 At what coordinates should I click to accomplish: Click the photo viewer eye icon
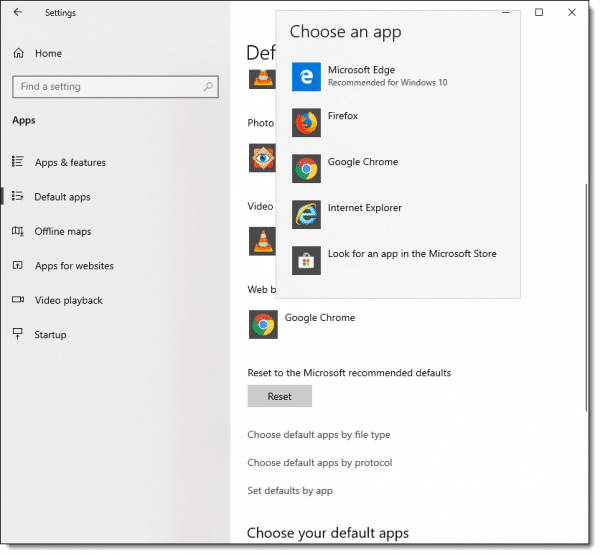click(262, 158)
